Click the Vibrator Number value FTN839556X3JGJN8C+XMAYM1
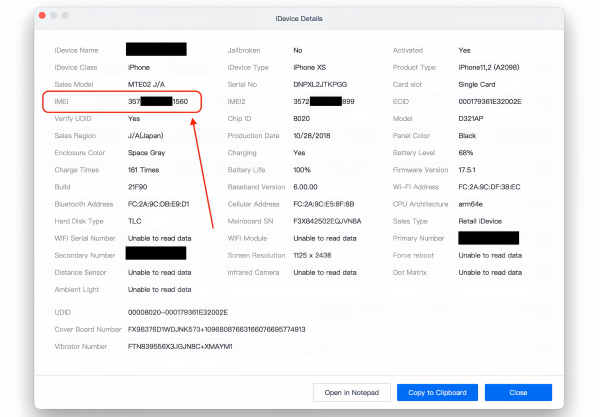Viewport: 600px width, 417px height. tap(180, 347)
